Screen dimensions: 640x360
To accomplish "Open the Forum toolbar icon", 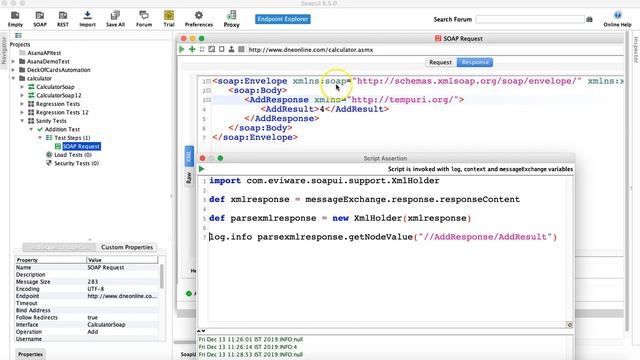I will [x=144, y=19].
